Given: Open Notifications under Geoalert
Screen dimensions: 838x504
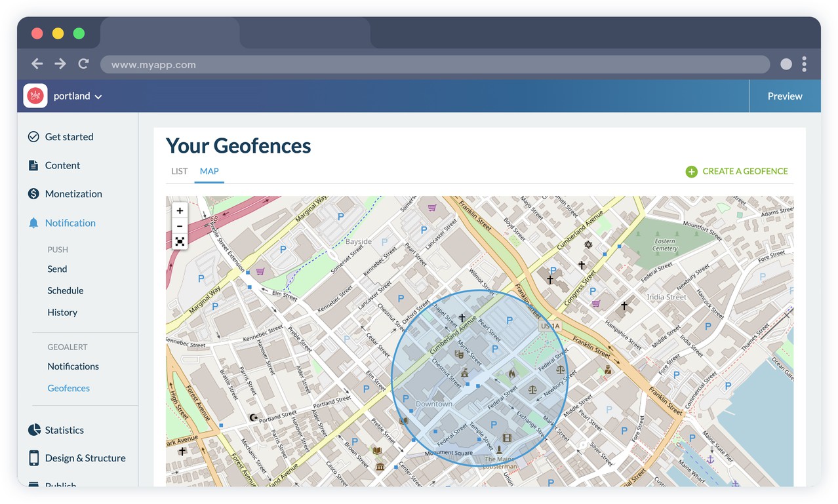Looking at the screenshot, I should coord(73,366).
